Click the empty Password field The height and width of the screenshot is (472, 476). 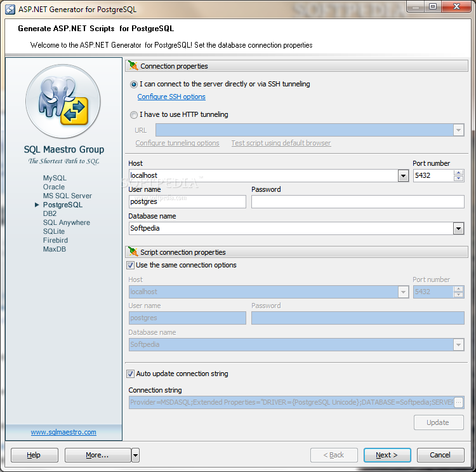pyautogui.click(x=357, y=202)
